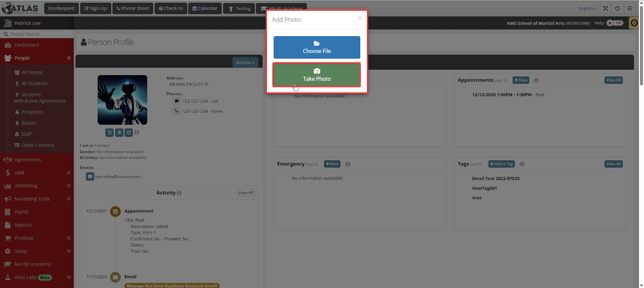
Task: Select All Students in the sidebar
Action: point(34,84)
